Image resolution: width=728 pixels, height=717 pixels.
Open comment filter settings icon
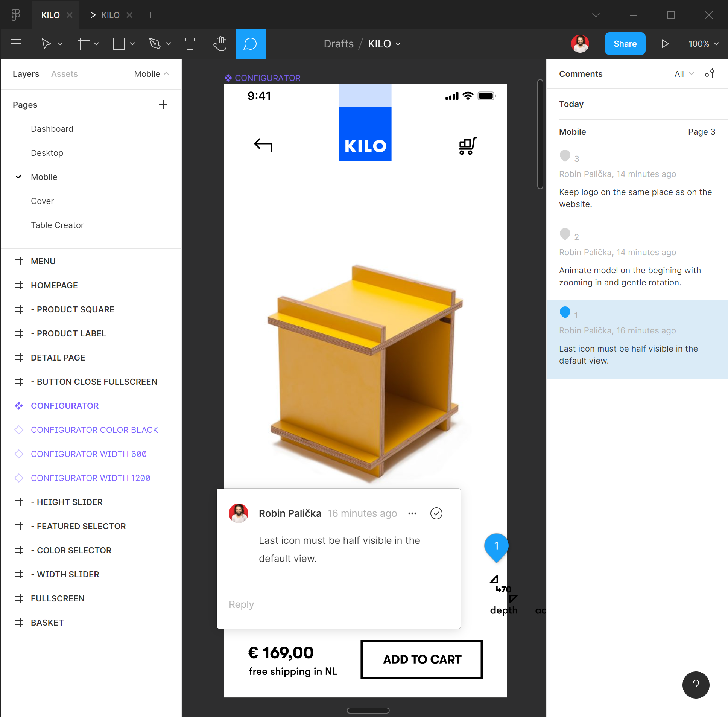(x=709, y=73)
